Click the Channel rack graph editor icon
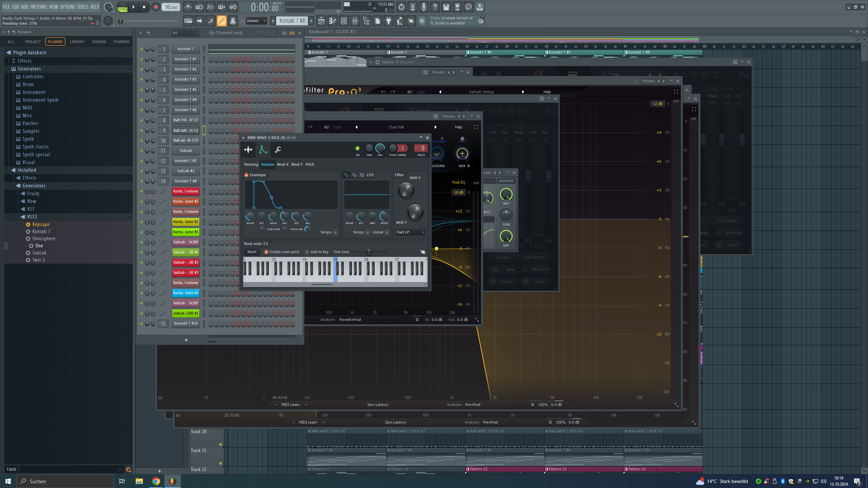Image resolution: width=868 pixels, height=488 pixels. [x=284, y=33]
